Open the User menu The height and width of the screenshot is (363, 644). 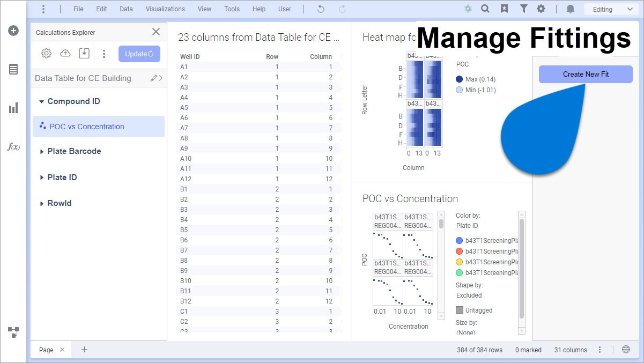click(x=285, y=9)
